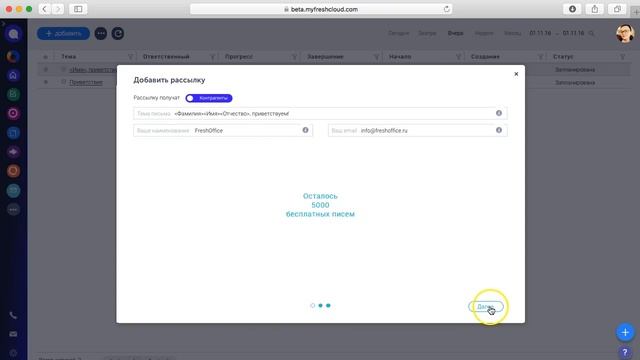Click the date range 01.11.16 field
This screenshot has height=360, width=640.
(557, 33)
